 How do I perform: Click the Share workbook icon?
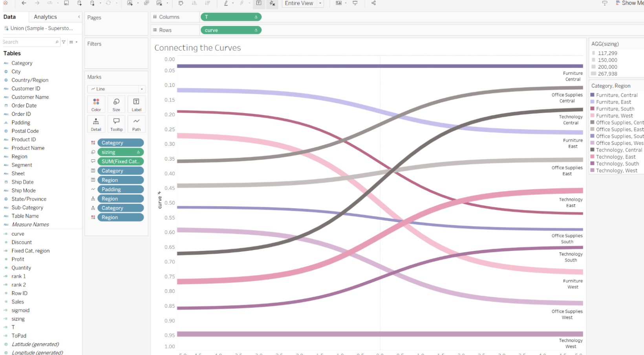pos(373,4)
